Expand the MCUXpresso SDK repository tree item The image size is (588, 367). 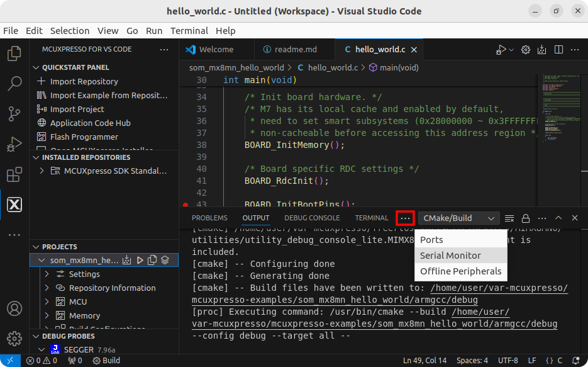point(42,171)
